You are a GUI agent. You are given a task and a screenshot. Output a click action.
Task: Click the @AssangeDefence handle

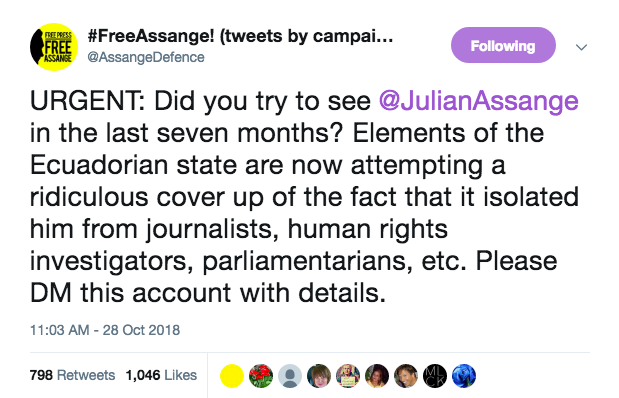(x=146, y=57)
